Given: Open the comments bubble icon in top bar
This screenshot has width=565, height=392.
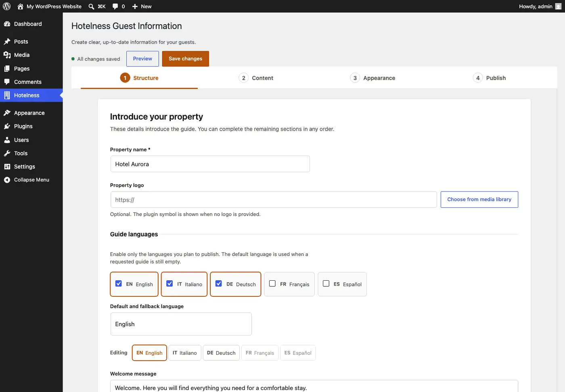Looking at the screenshot, I should [x=115, y=6].
